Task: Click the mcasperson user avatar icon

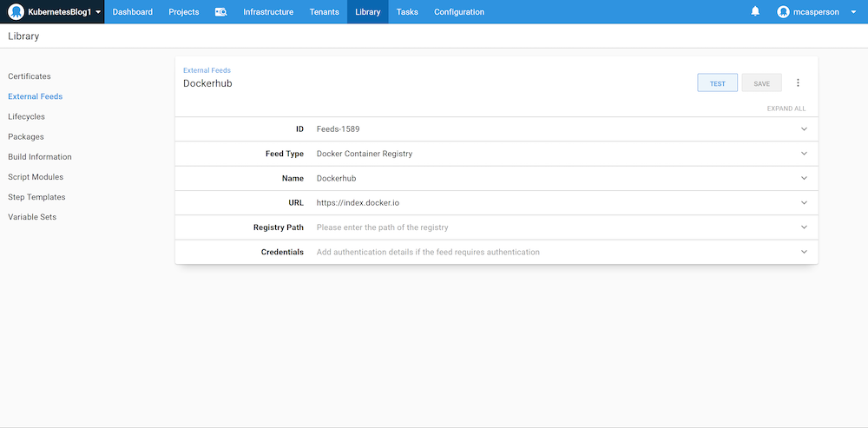Action: (784, 12)
